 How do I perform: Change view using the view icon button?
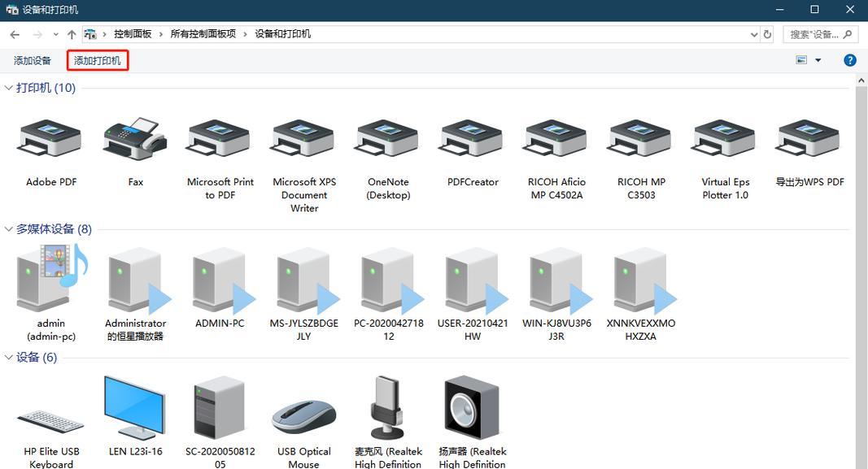(801, 60)
